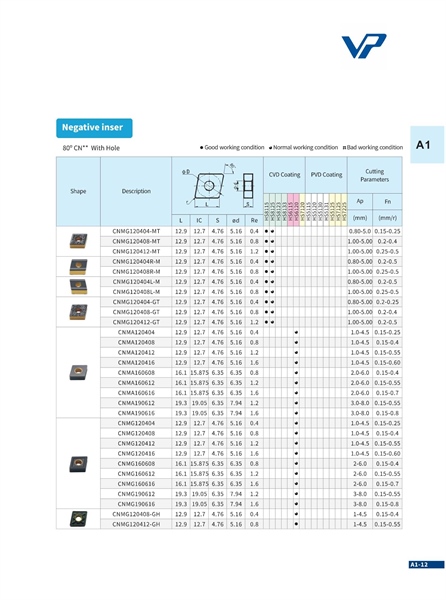
Task: Click the insert dimension diagram
Action: coord(217,186)
